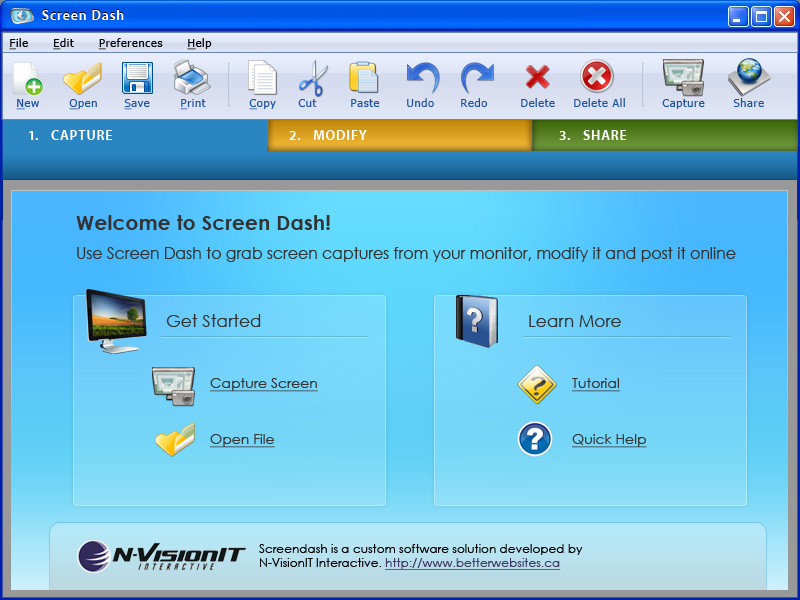The width and height of the screenshot is (800, 600).
Task: Switch to the 2. MODIFY tab
Action: coord(400,135)
